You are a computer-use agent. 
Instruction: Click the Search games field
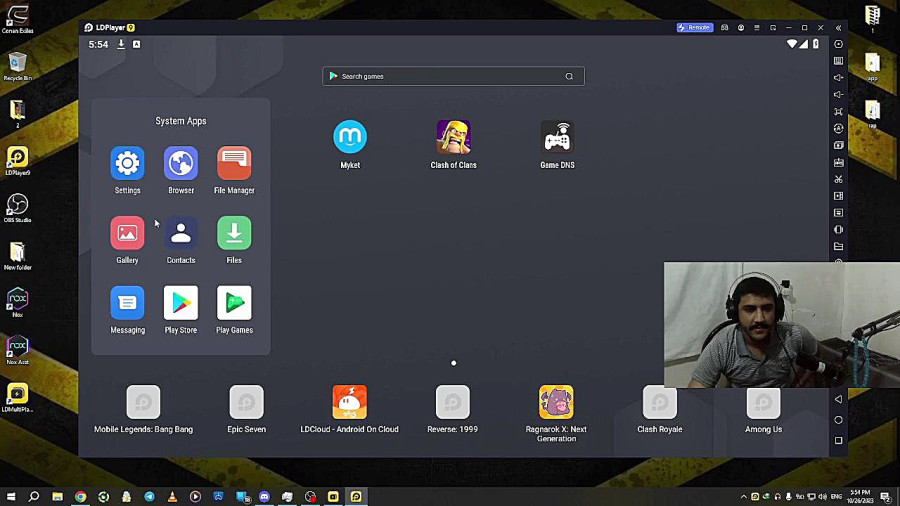pos(453,76)
